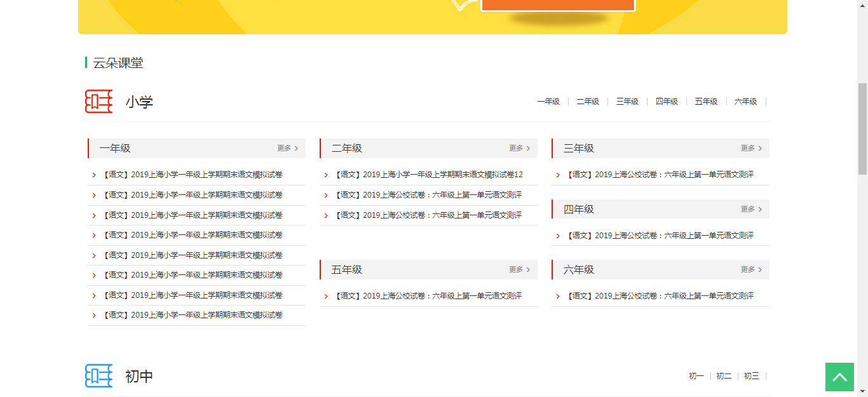Open 更多 in the 四年级 header
The height and width of the screenshot is (397, 868).
(751, 209)
